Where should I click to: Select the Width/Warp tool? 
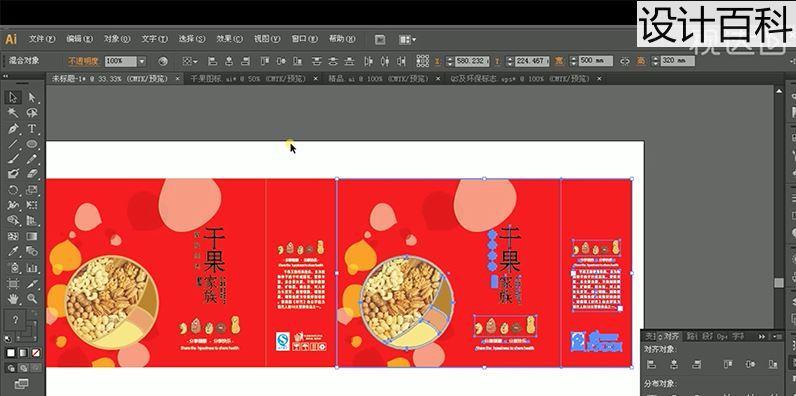tap(14, 205)
